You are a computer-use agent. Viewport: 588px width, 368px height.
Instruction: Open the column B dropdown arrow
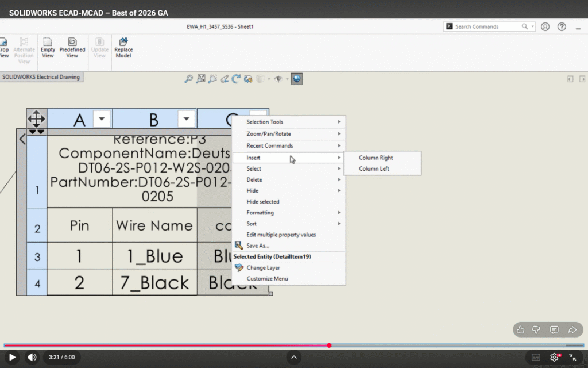pyautogui.click(x=186, y=119)
